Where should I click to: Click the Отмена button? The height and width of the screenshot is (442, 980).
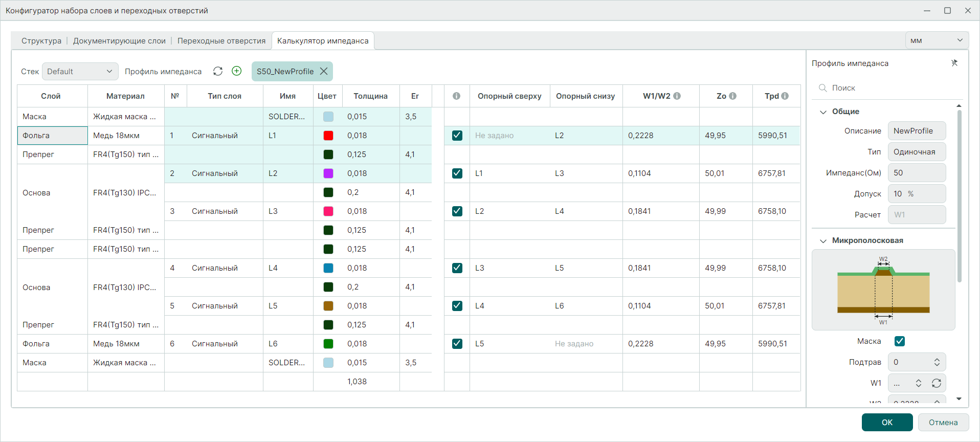pyautogui.click(x=943, y=423)
